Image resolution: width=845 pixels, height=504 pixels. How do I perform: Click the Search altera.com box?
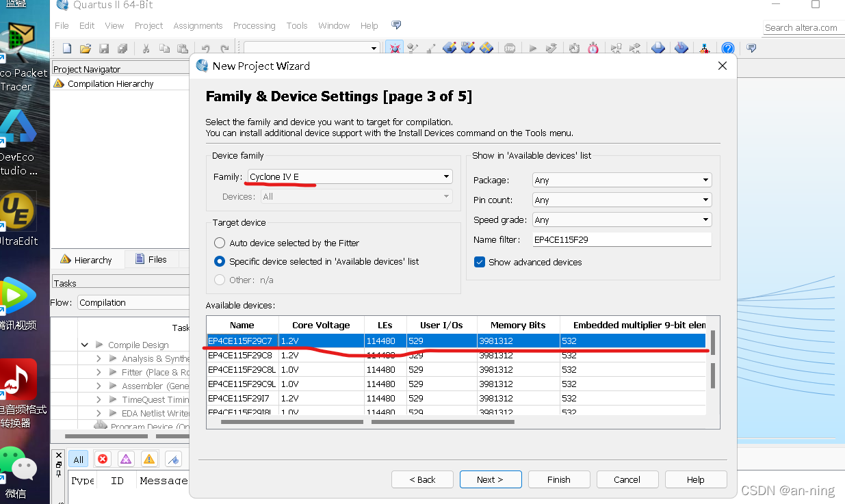[x=804, y=27]
